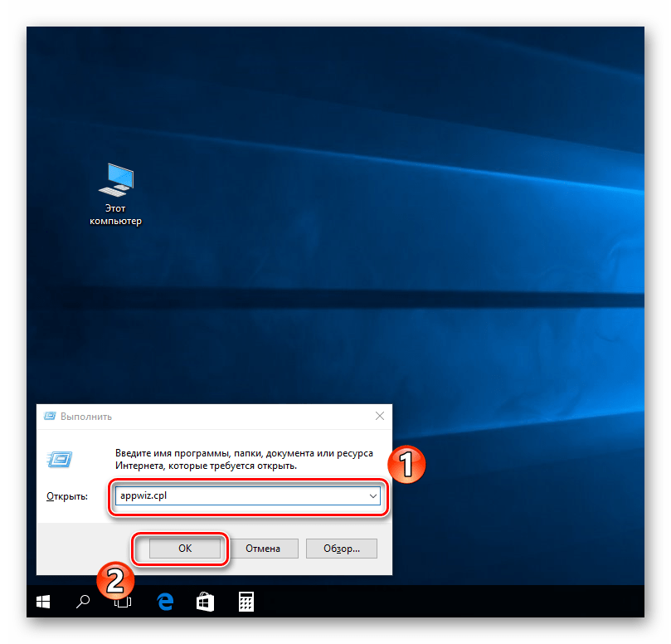Launch Calculator from the taskbar
Screen dimensions: 671x644
point(246,601)
